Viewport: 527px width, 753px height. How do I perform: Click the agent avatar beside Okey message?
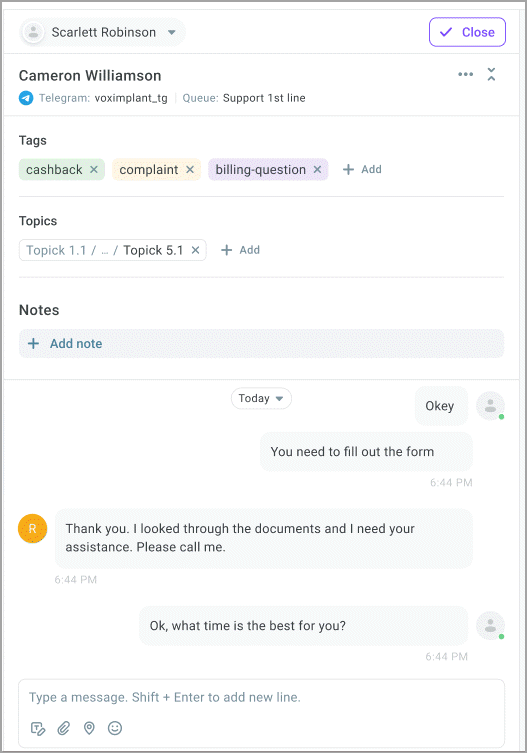point(490,406)
